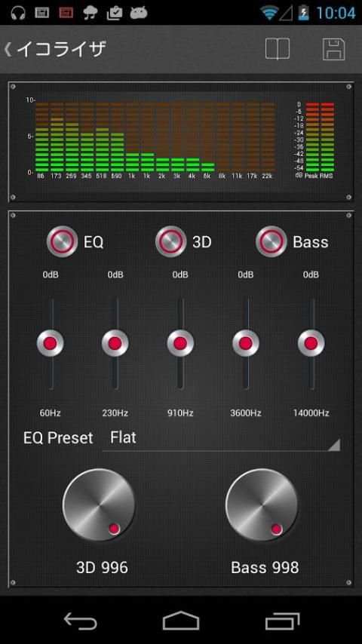Tap the spectrum analyzer display
This screenshot has width=362, height=644.
pyautogui.click(x=151, y=139)
